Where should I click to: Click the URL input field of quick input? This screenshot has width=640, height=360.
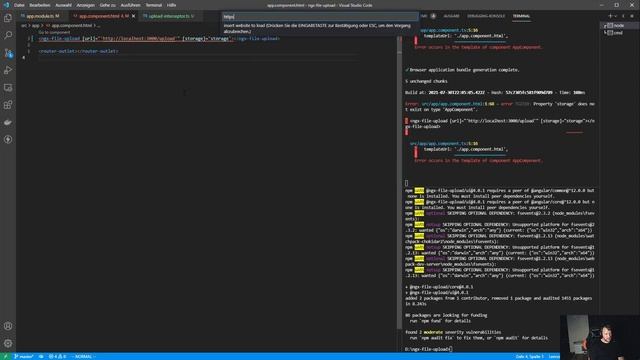320,17
